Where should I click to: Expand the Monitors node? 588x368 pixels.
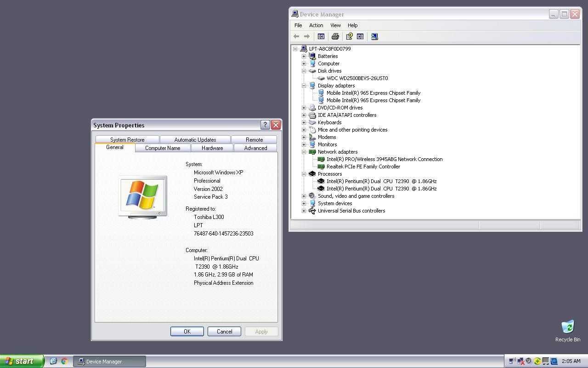[304, 144]
